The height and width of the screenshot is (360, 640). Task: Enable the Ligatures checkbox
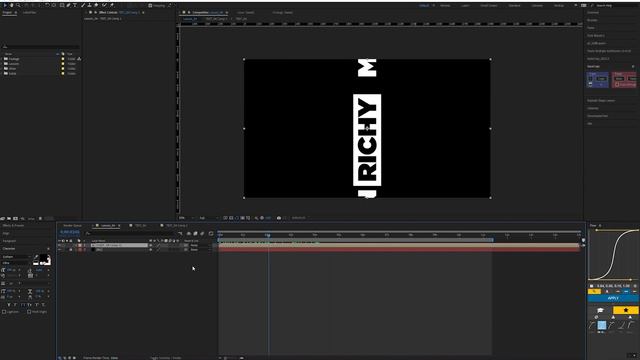point(4,312)
